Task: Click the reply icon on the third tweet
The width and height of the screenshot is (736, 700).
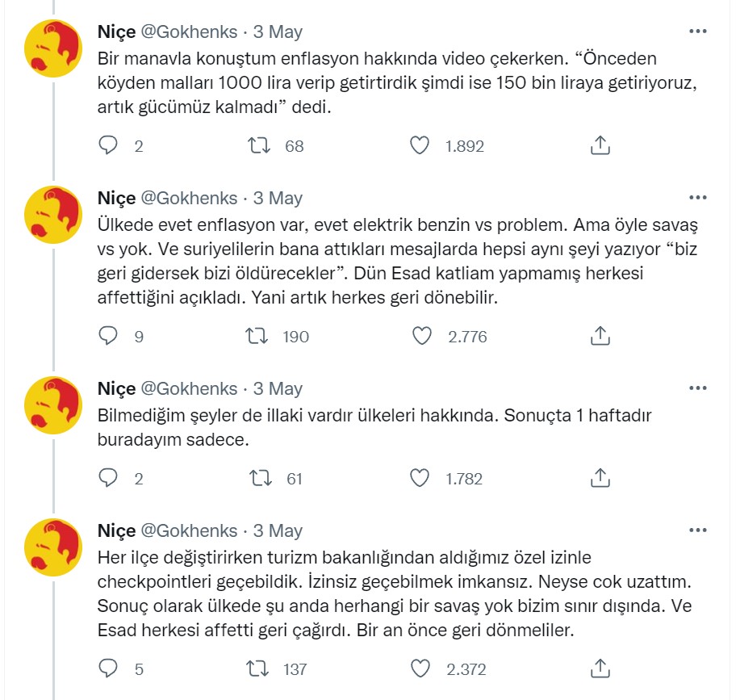Action: (108, 478)
